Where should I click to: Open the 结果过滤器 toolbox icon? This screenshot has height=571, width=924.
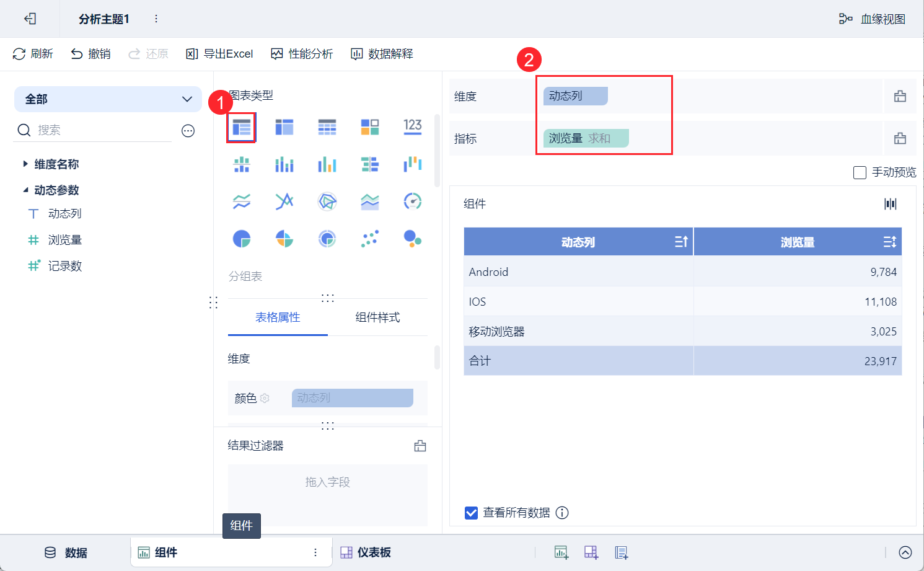[x=420, y=446]
